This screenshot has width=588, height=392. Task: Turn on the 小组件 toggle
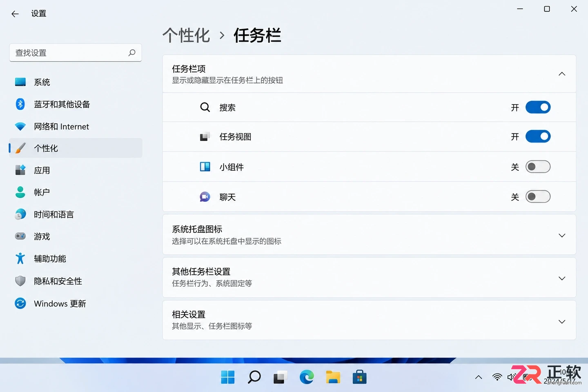(x=538, y=167)
